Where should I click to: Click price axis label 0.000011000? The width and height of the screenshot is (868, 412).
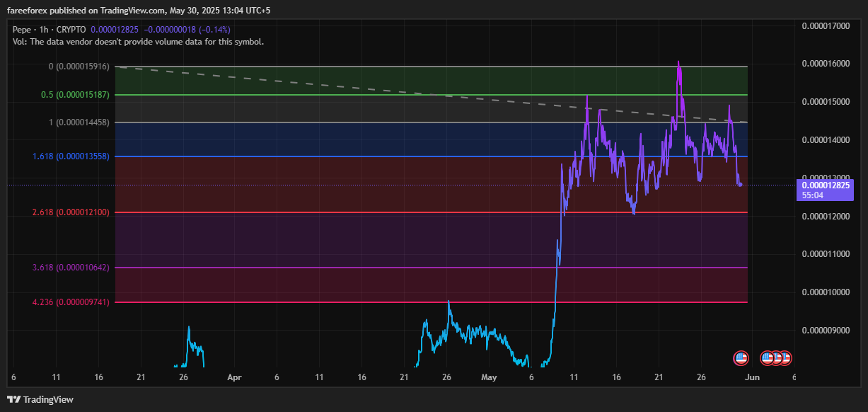point(825,253)
